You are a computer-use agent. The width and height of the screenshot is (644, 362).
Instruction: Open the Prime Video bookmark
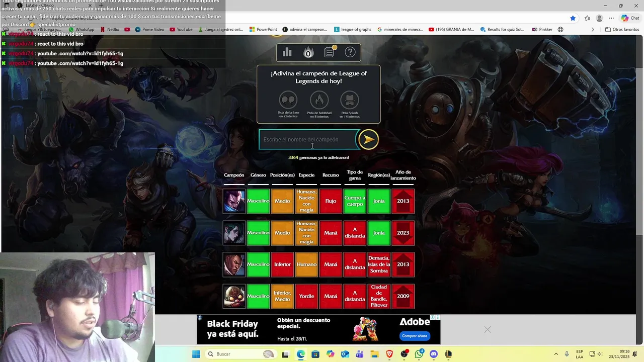[150, 30]
